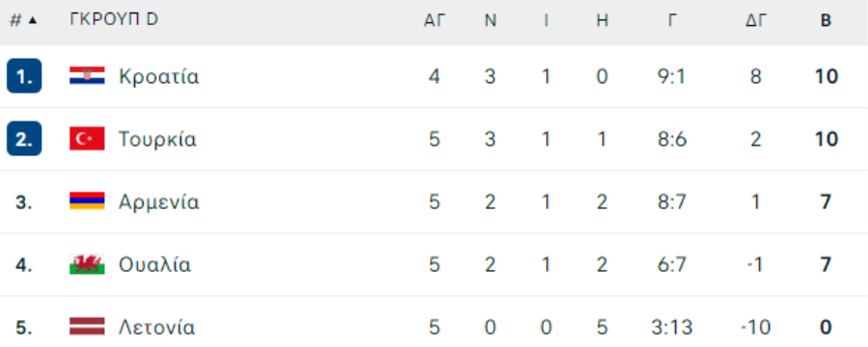Sort by the Η losses column header
The image size is (868, 347).
(602, 20)
